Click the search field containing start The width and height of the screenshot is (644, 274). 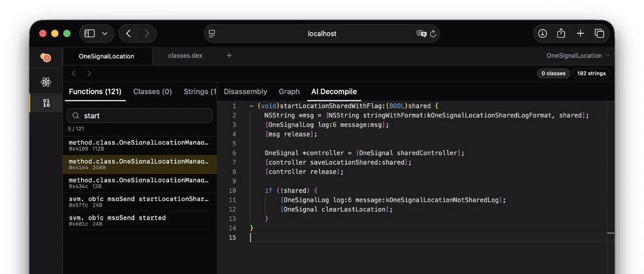click(x=140, y=115)
